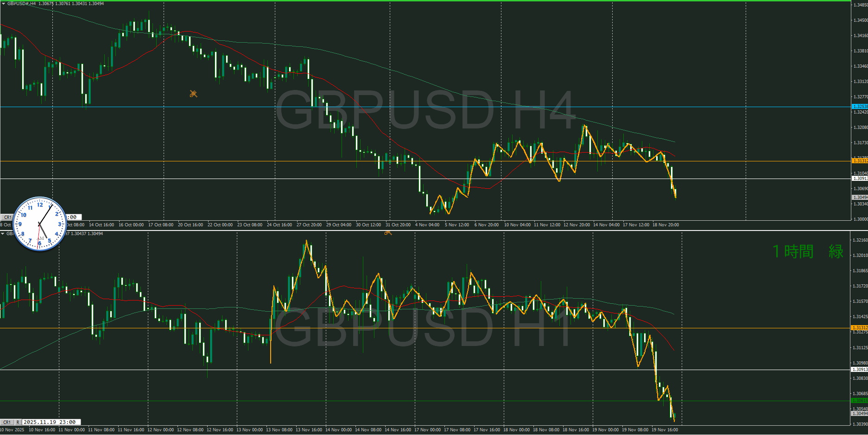Click the orange pencil marker atop the H1 chart
The height and width of the screenshot is (435, 868).
point(388,232)
